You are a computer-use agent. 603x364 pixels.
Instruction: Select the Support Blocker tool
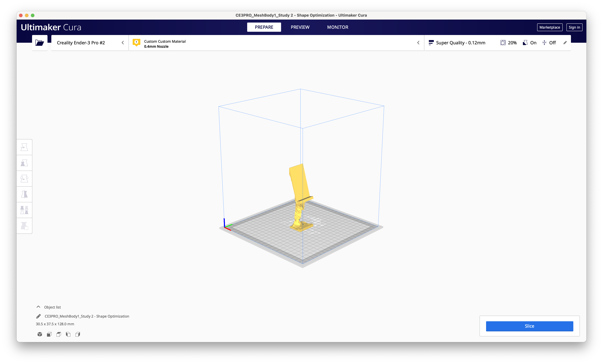(24, 226)
